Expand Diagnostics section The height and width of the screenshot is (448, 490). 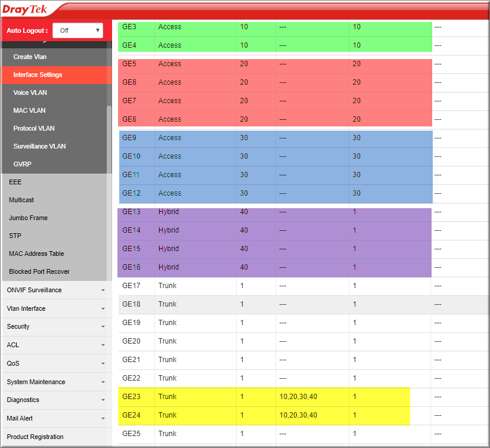tap(56, 400)
